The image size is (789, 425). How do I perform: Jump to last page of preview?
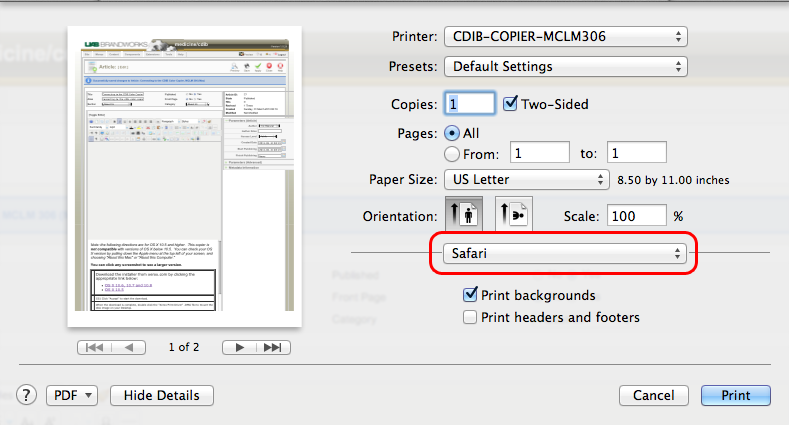[x=270, y=347]
